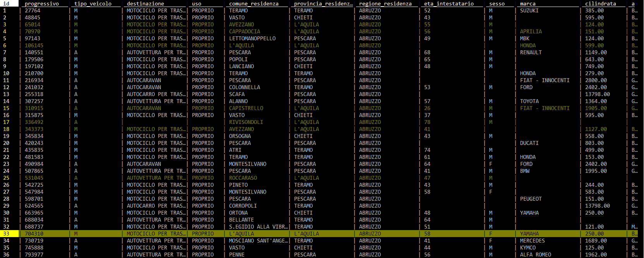
Task: Select comune cell S.EGIDIO ALLA VIBR…
Action: click(x=259, y=227)
